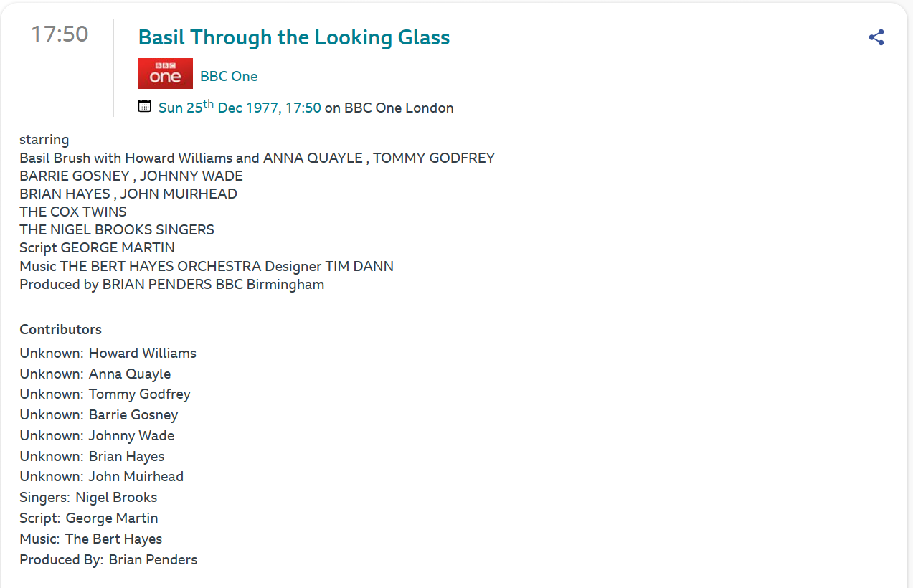Click The Bert Hayes music credit
Viewport: 913px width, 588px height.
click(x=113, y=539)
